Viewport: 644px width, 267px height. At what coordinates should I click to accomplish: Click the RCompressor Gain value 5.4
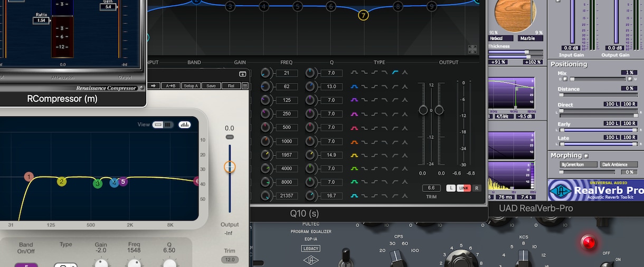[x=108, y=7]
